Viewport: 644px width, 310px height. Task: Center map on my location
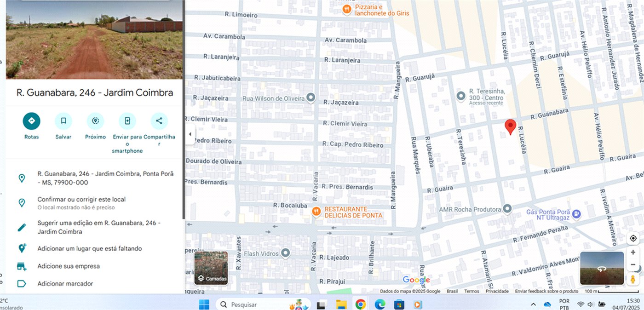point(633,238)
